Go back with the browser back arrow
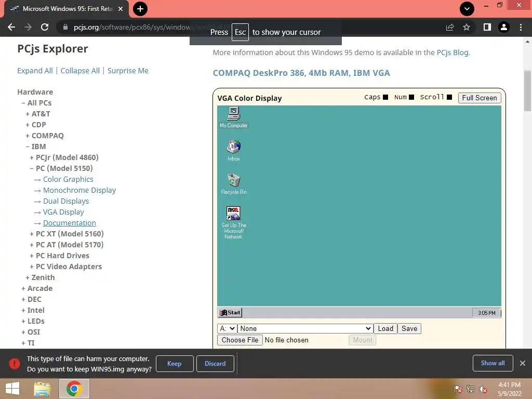Screen dimensions: 532x399 11,27
